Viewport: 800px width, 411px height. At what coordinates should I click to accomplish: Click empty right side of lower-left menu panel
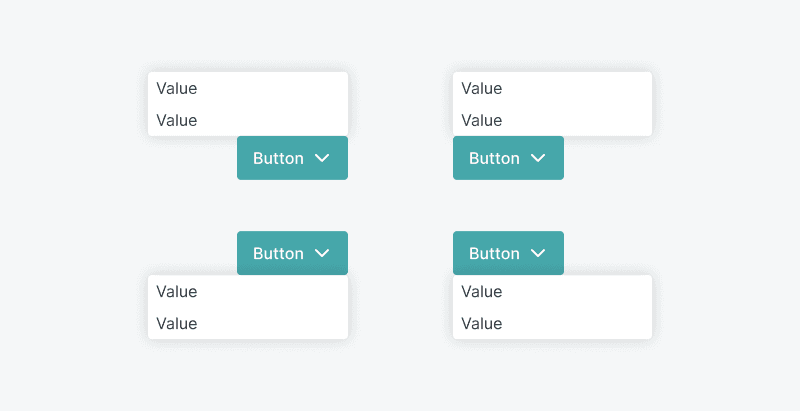(x=300, y=308)
